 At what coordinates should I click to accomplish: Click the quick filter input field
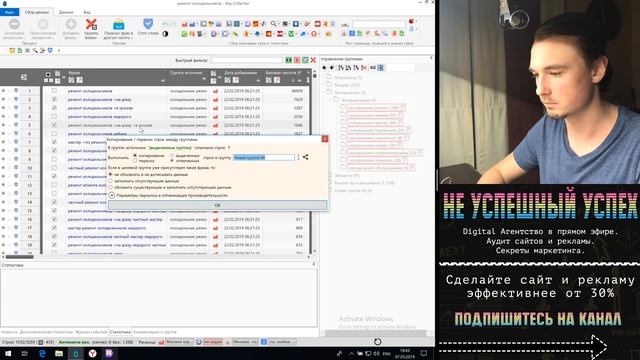tap(247, 60)
